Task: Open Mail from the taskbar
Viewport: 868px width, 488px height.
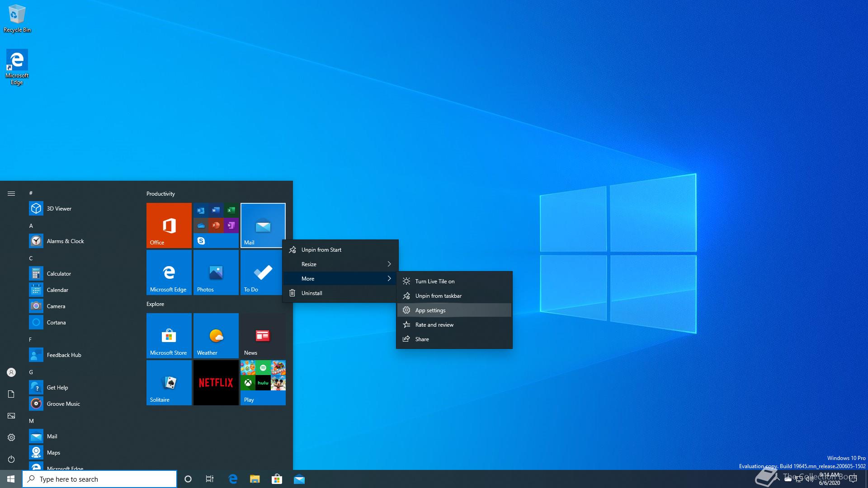Action: (x=299, y=479)
